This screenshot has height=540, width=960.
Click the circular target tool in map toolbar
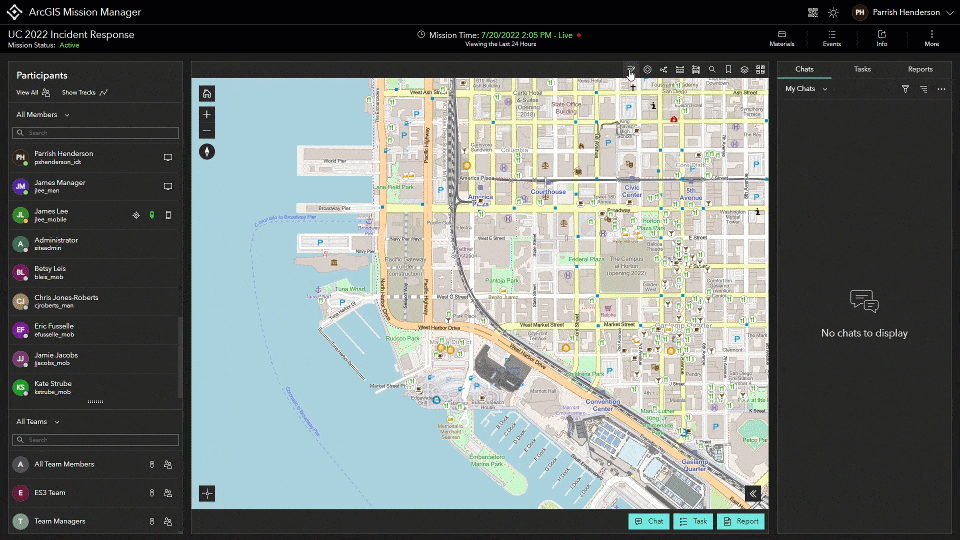click(647, 69)
